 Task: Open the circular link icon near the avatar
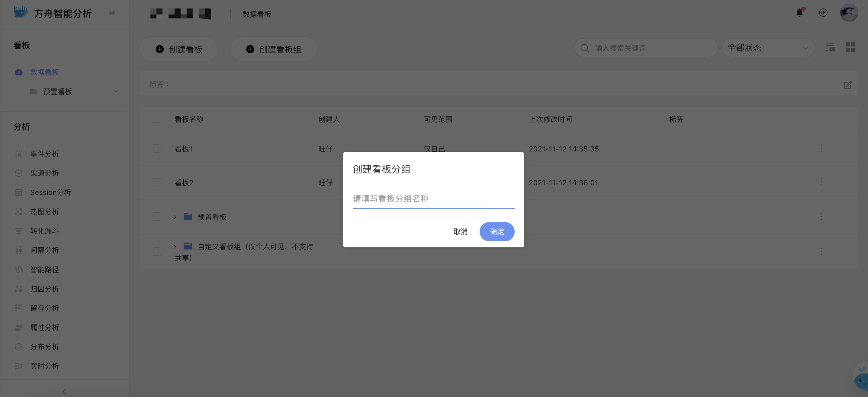[823, 13]
